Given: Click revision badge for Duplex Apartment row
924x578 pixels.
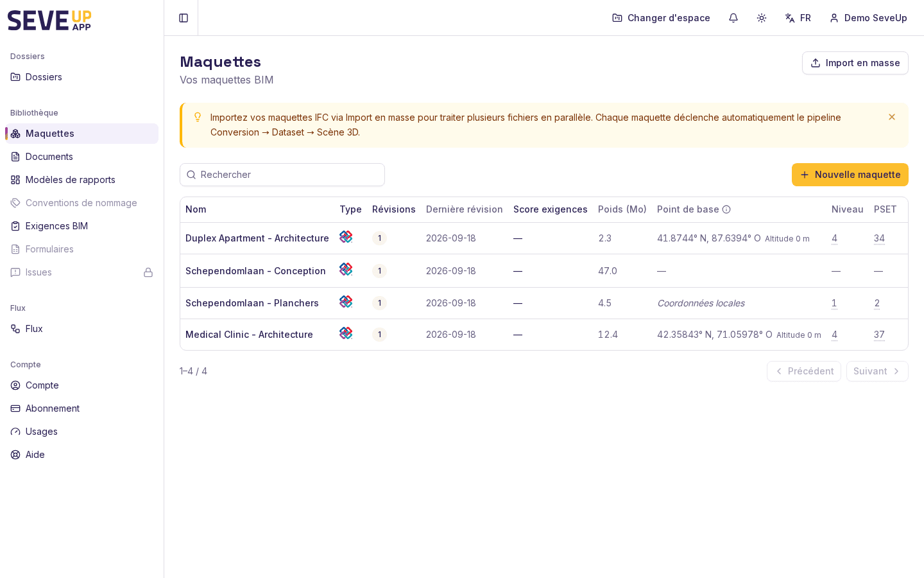Looking at the screenshot, I should (x=379, y=238).
